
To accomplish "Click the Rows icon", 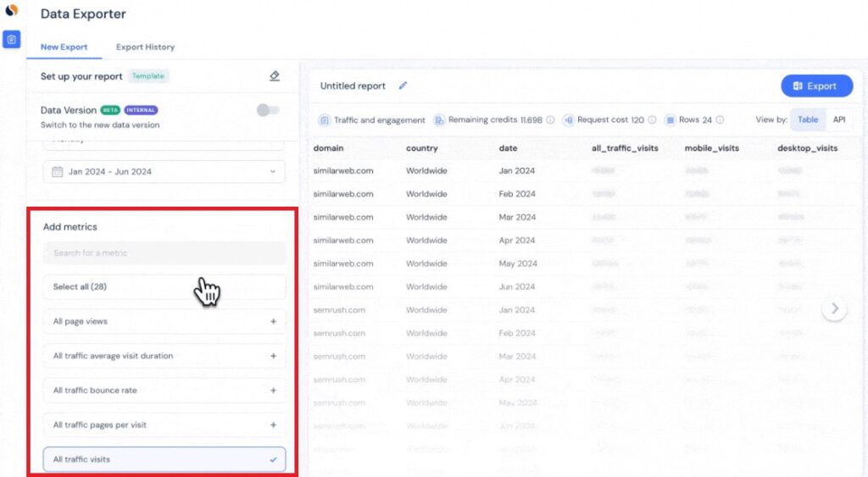I will (670, 120).
